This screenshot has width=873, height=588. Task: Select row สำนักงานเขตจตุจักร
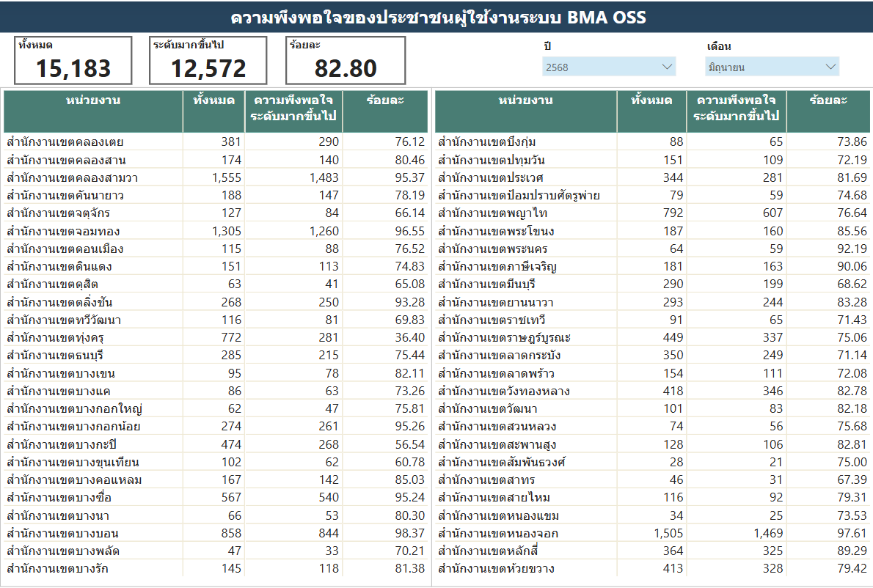[x=216, y=213]
